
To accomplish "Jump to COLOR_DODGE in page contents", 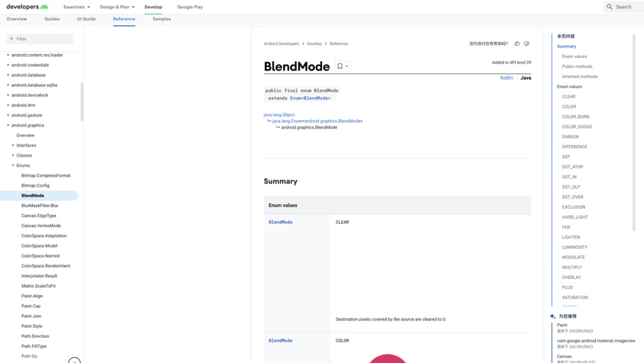I will click(x=577, y=127).
